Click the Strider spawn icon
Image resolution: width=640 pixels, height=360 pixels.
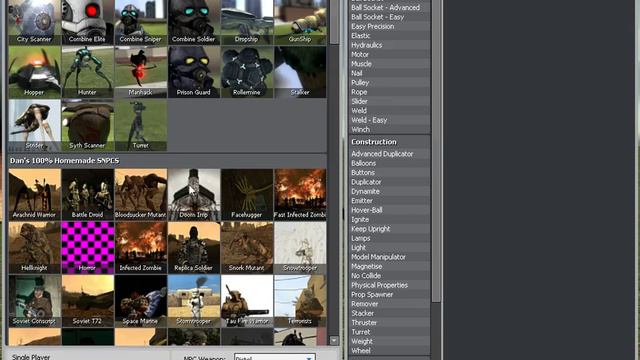[x=34, y=125]
